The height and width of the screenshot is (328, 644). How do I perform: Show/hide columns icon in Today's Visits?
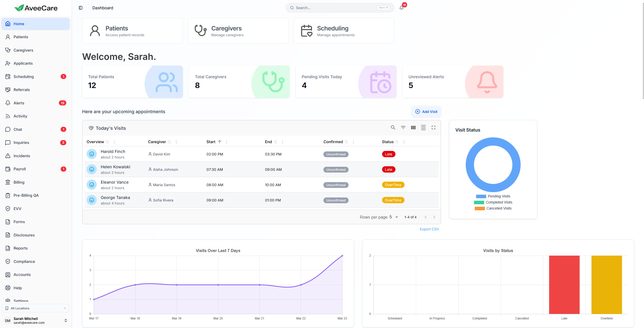pos(413,128)
